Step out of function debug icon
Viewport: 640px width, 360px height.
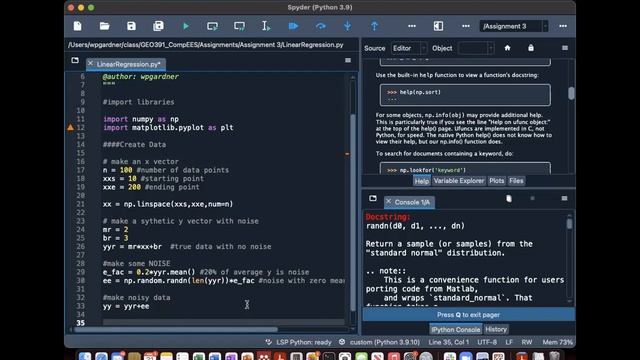pos(374,26)
